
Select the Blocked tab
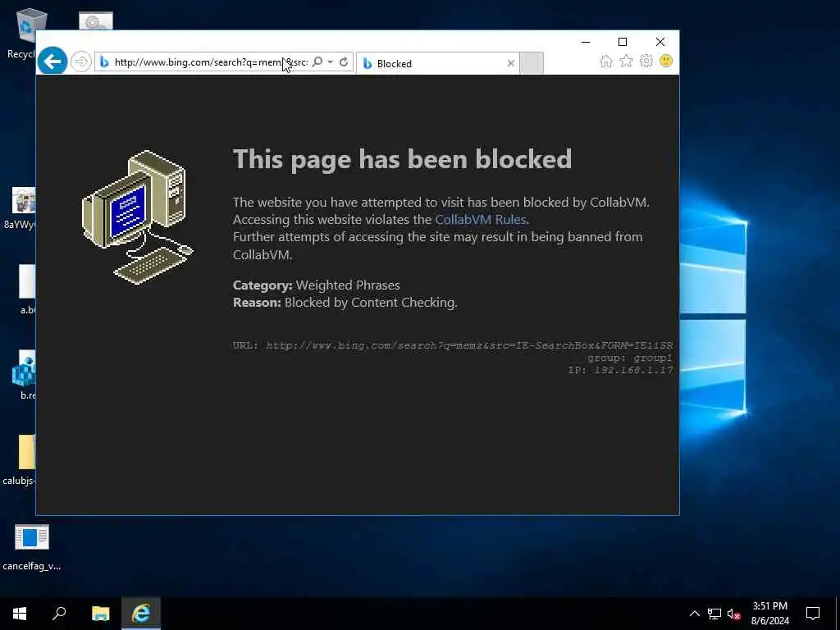(x=437, y=63)
